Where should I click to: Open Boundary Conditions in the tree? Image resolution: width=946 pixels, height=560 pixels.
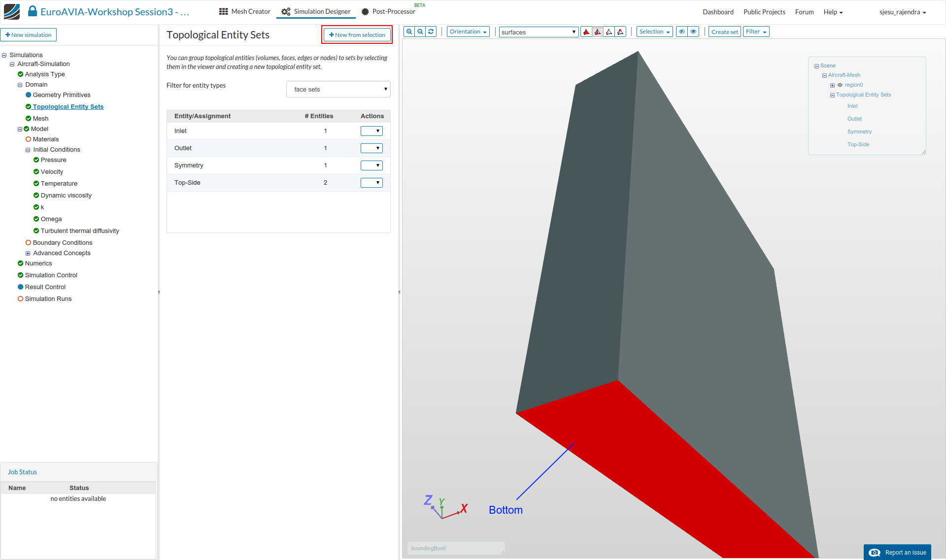pos(63,242)
